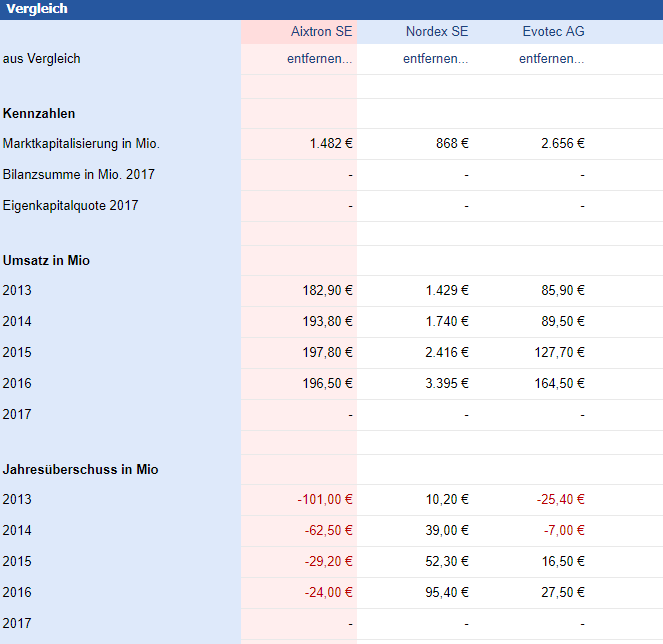Select Aixtron 2015 net loss -29,20 €
This screenshot has height=644, width=663.
click(x=329, y=561)
